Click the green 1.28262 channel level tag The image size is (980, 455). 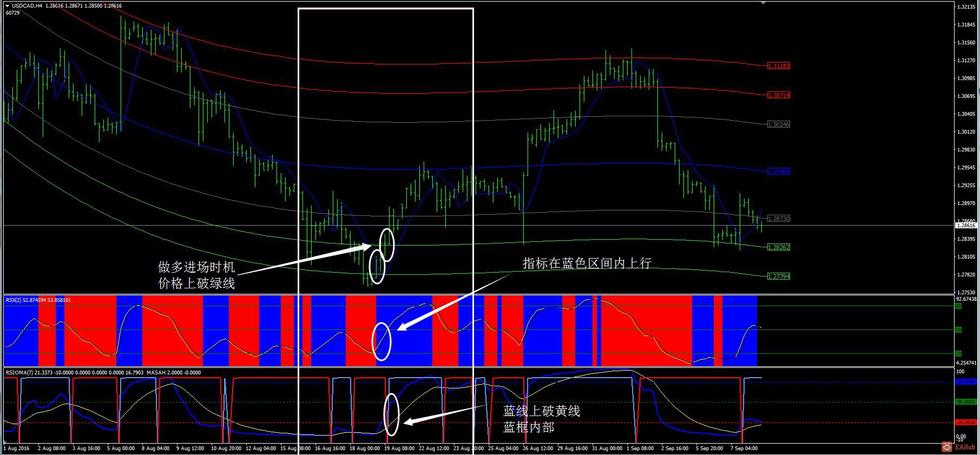coord(779,247)
